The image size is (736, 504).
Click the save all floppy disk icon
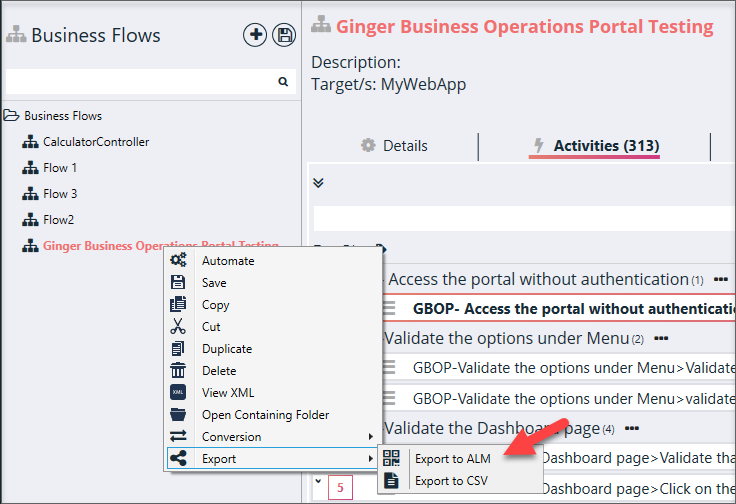pyautogui.click(x=284, y=35)
